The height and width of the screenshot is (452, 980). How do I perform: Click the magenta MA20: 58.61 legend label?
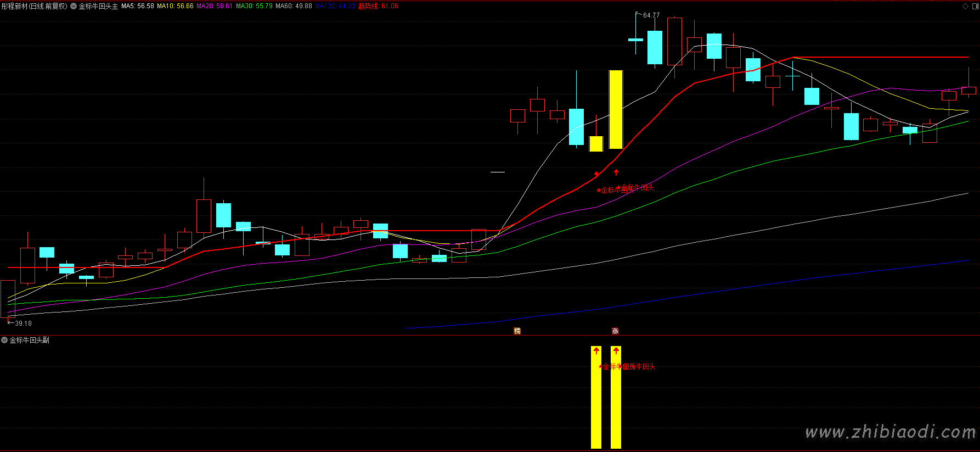click(x=215, y=6)
